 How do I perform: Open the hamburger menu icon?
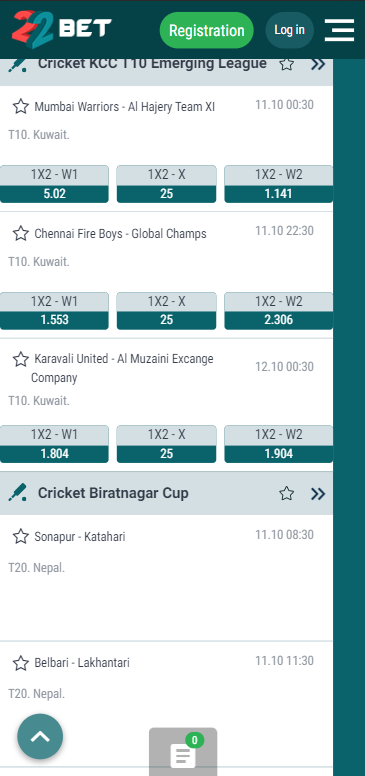click(x=339, y=30)
